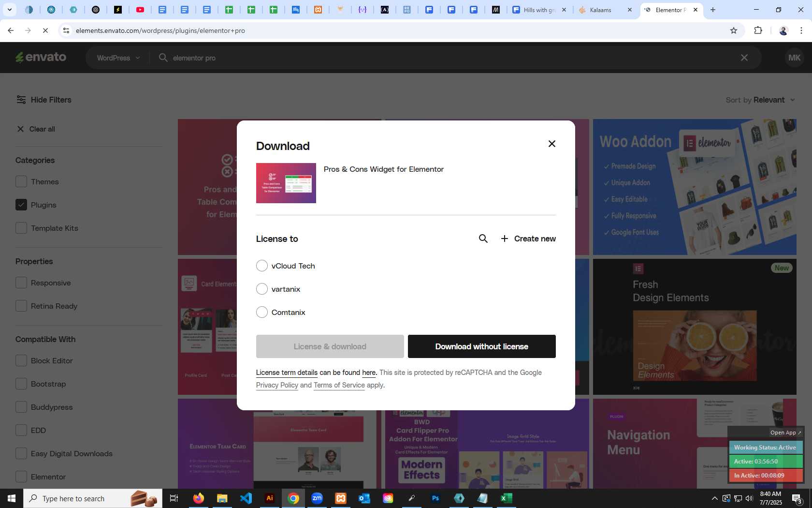Click the envato logo

tap(41, 58)
